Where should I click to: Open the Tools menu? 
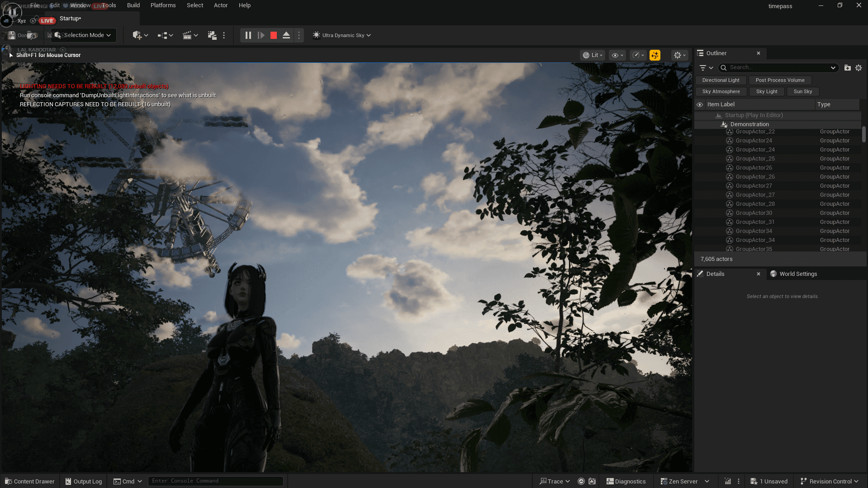pos(109,5)
